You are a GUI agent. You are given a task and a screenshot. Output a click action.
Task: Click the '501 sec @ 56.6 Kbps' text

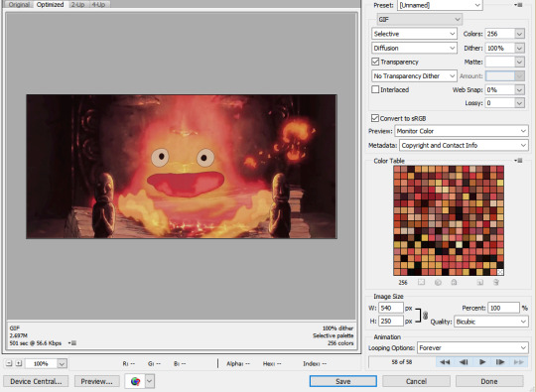coord(36,343)
